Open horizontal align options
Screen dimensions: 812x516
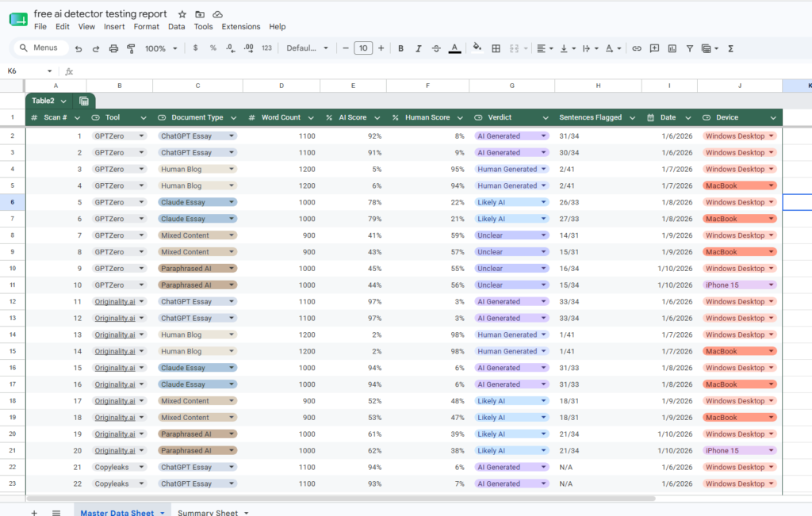544,48
